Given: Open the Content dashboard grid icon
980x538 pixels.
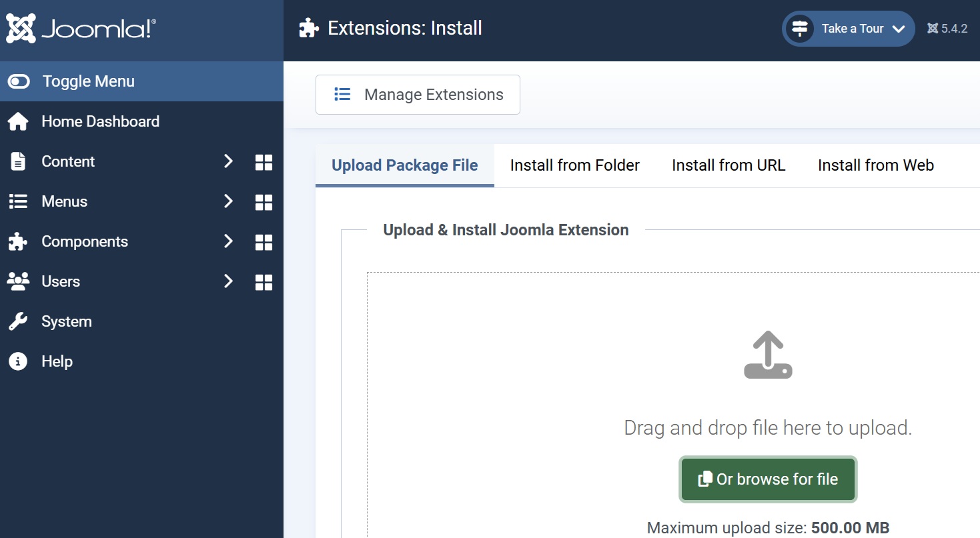Looking at the screenshot, I should click(264, 162).
